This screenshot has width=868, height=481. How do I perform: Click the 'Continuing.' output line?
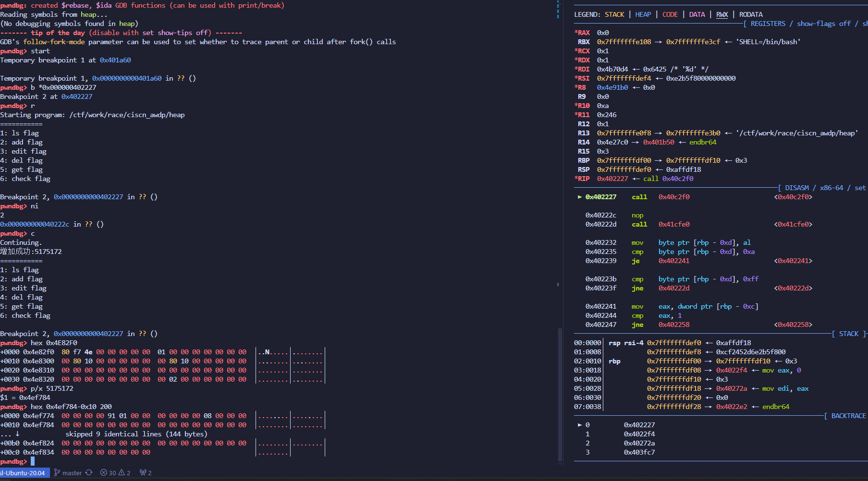coord(21,242)
